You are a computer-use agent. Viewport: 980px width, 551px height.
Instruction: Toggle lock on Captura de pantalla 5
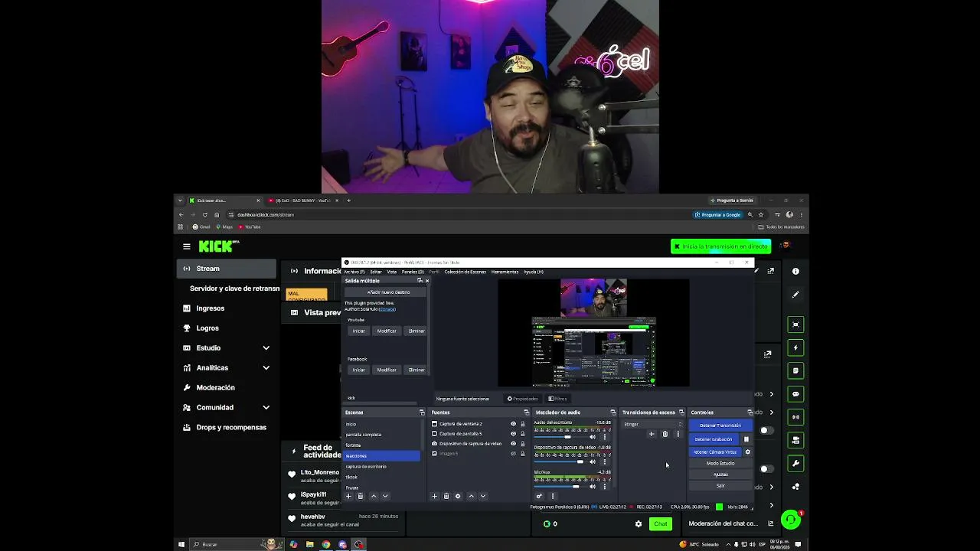point(523,434)
